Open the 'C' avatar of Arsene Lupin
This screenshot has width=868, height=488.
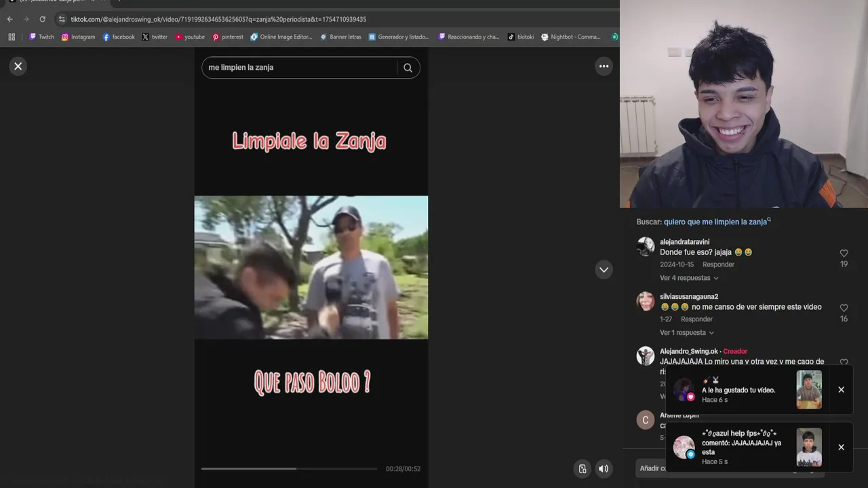click(646, 420)
